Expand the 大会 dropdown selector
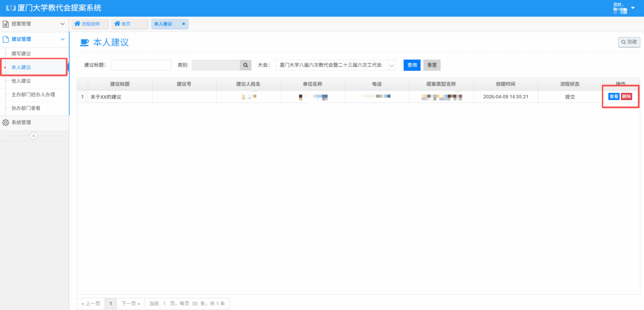Screen dimensions: 644x310 pyautogui.click(x=391, y=65)
